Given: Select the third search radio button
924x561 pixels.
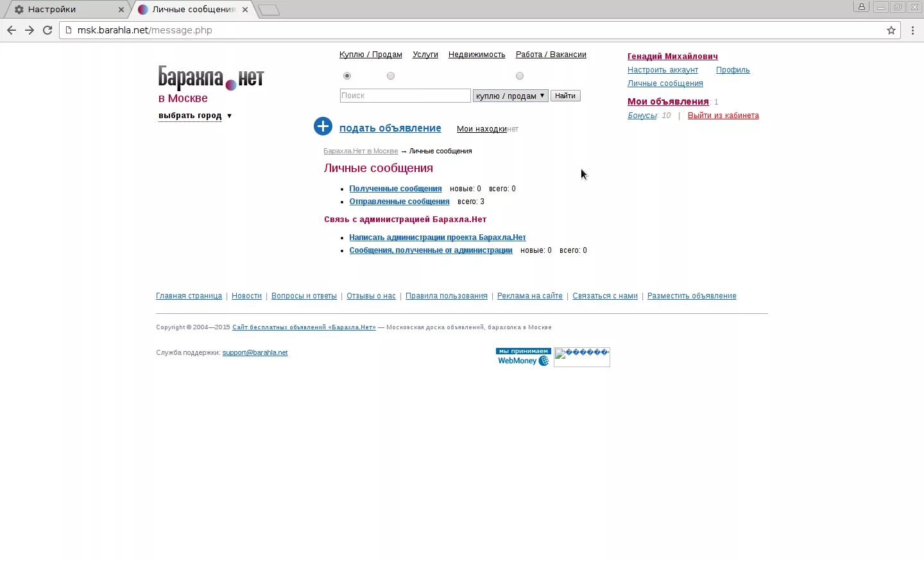Looking at the screenshot, I should [x=520, y=76].
